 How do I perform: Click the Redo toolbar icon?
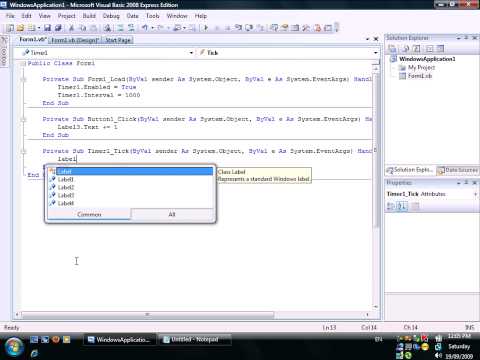(161, 28)
